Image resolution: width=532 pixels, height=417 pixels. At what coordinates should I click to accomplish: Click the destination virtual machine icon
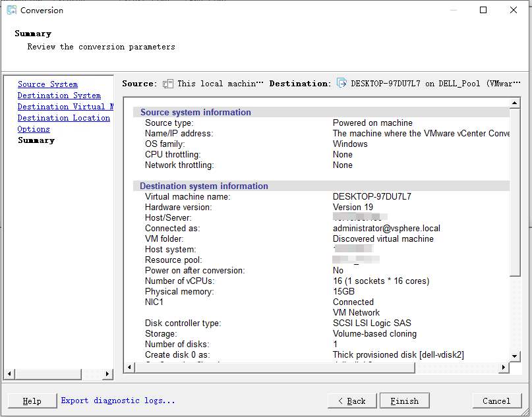pos(341,83)
